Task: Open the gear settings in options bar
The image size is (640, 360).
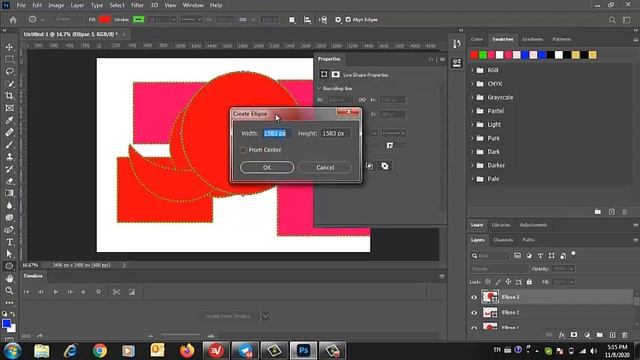Action: coord(338,20)
